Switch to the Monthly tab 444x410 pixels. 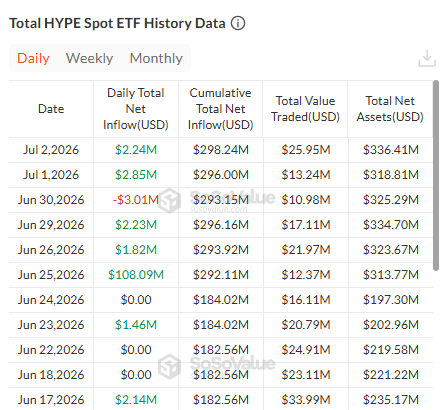click(156, 58)
